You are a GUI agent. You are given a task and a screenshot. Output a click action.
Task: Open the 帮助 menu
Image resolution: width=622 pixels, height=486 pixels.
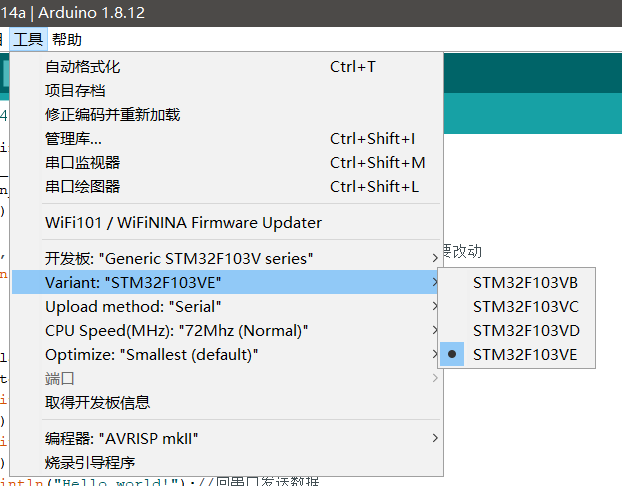(67, 39)
